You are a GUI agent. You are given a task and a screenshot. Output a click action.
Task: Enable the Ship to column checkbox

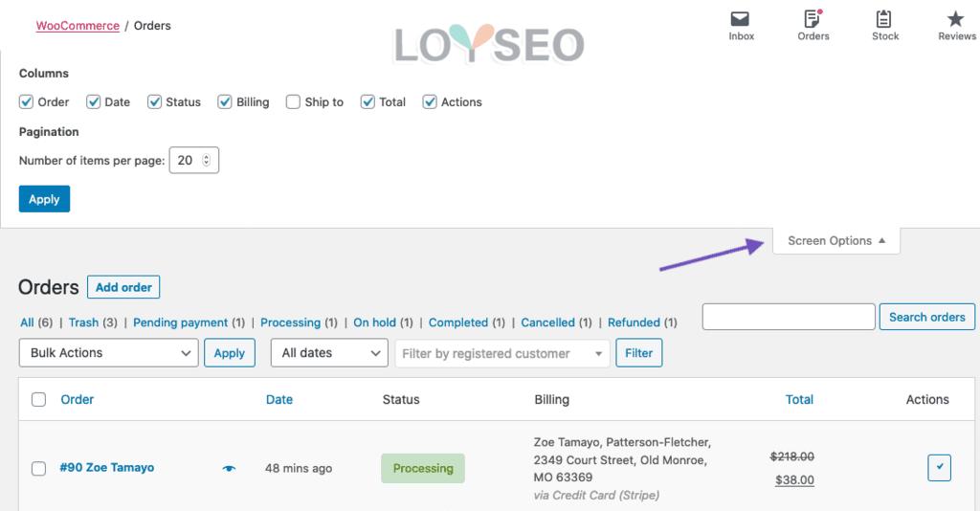(293, 102)
